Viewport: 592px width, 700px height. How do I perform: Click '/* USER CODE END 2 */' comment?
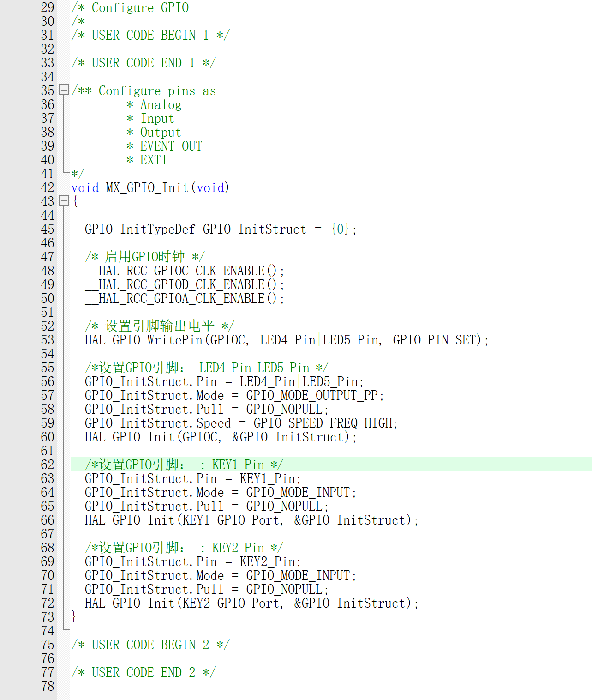pyautogui.click(x=144, y=672)
